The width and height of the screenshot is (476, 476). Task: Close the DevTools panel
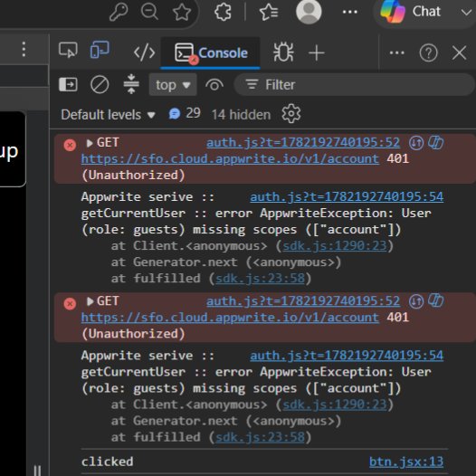click(460, 52)
